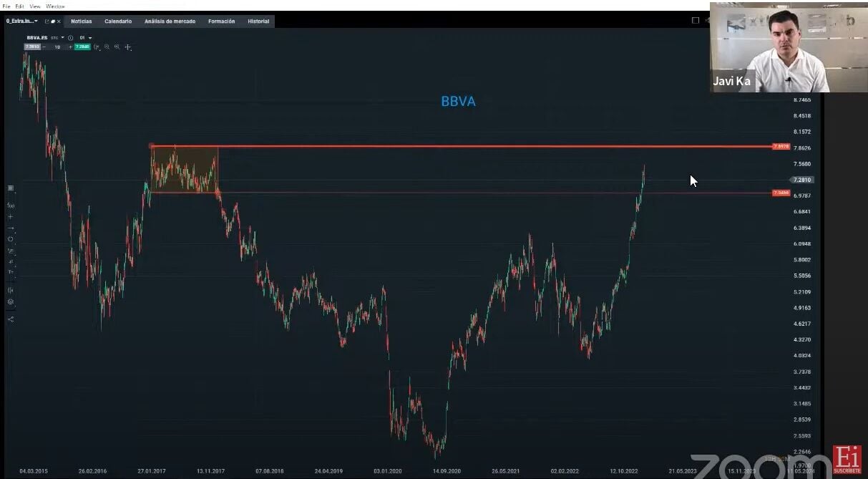Open the View menu

coord(35,6)
